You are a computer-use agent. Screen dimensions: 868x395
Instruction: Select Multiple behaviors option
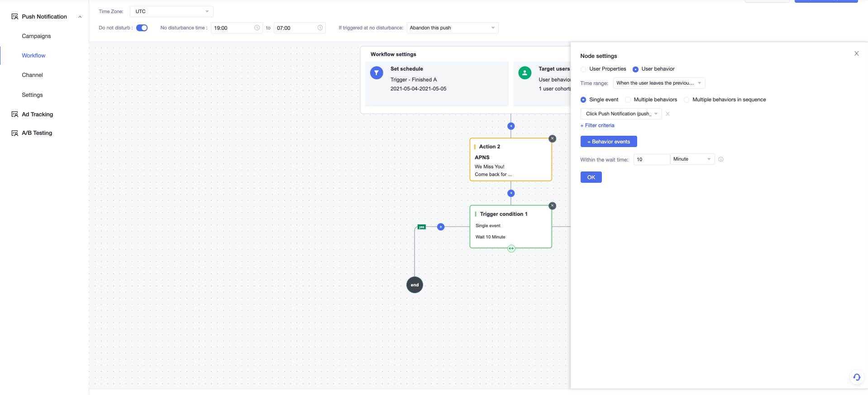click(x=628, y=100)
